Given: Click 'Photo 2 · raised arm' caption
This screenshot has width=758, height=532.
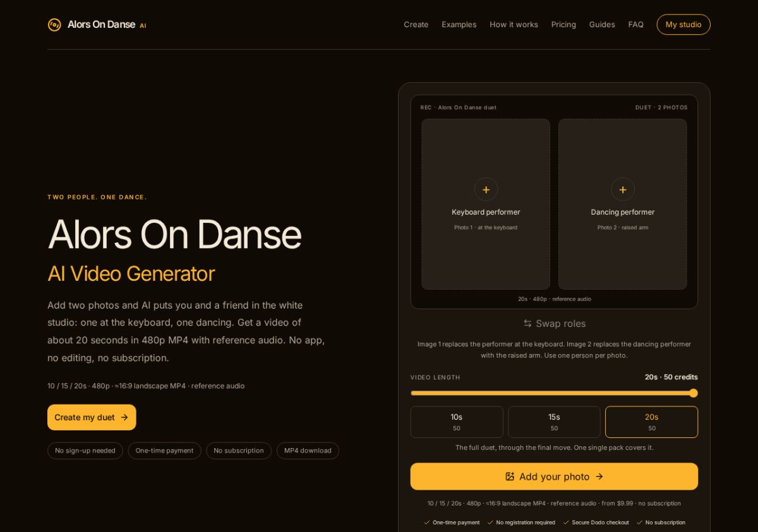Looking at the screenshot, I should click(x=623, y=227).
